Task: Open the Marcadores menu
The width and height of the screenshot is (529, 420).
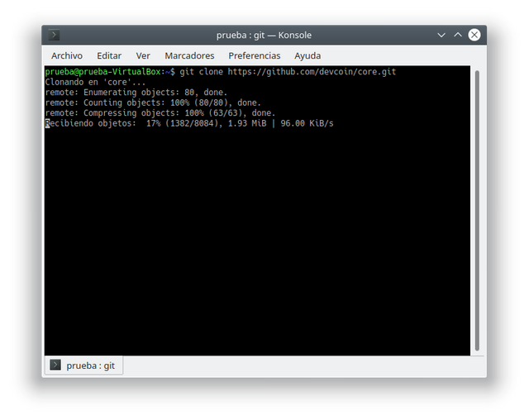Action: [x=189, y=55]
